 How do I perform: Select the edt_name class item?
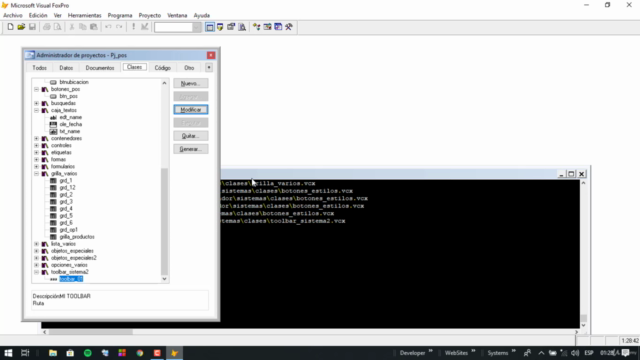(71, 117)
